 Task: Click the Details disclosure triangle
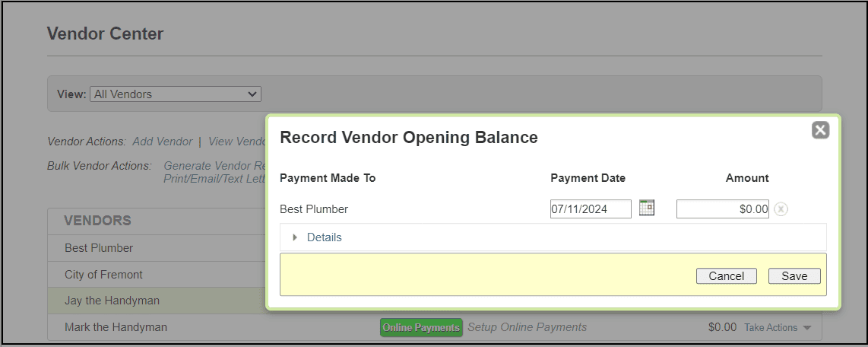pyautogui.click(x=295, y=237)
